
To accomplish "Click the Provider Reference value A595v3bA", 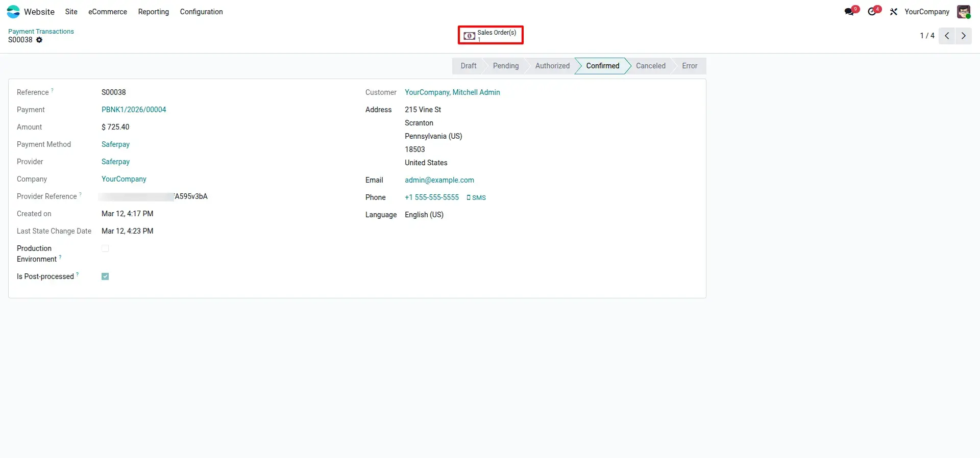I will [191, 196].
